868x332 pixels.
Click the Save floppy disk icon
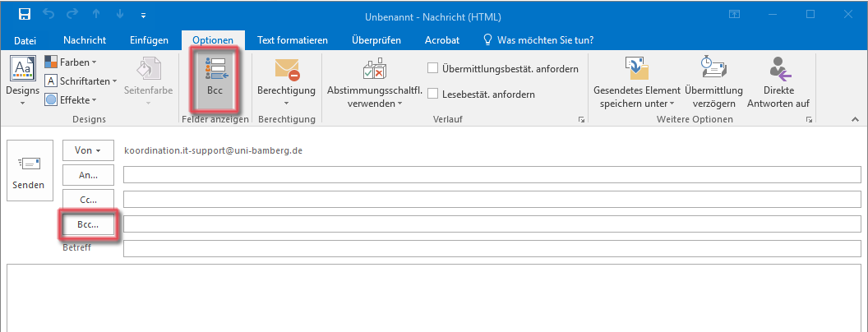pos(25,15)
